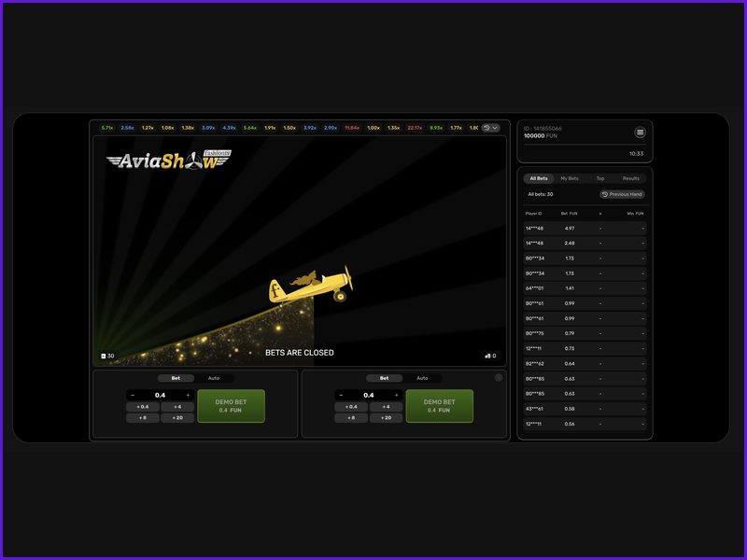View the Results tab

click(x=633, y=178)
